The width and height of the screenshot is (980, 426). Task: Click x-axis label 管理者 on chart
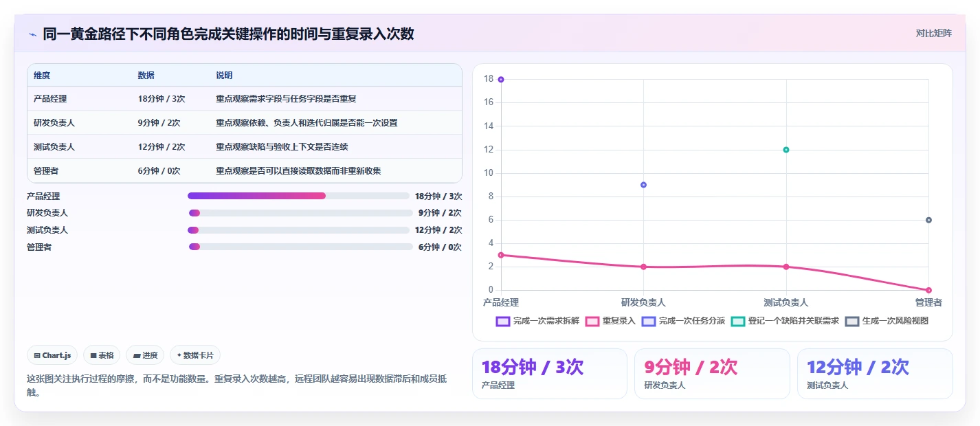[x=928, y=302]
